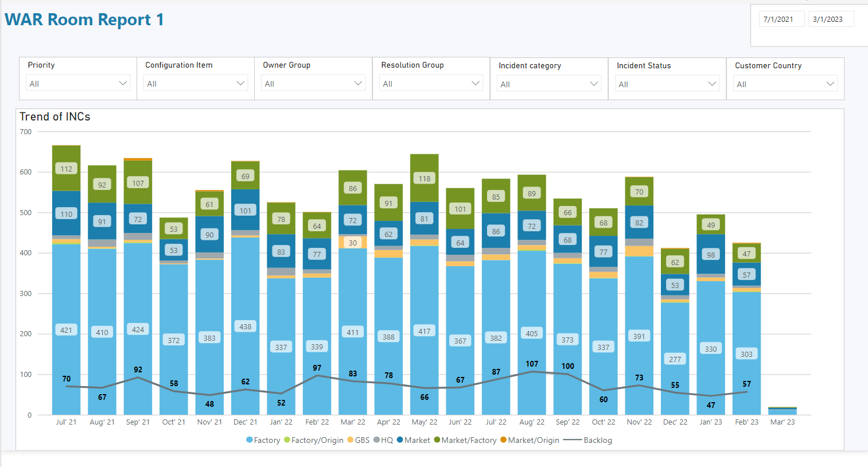Edit the end date 3/1/2023 field
Image resolution: width=868 pixels, height=467 pixels.
(831, 19)
